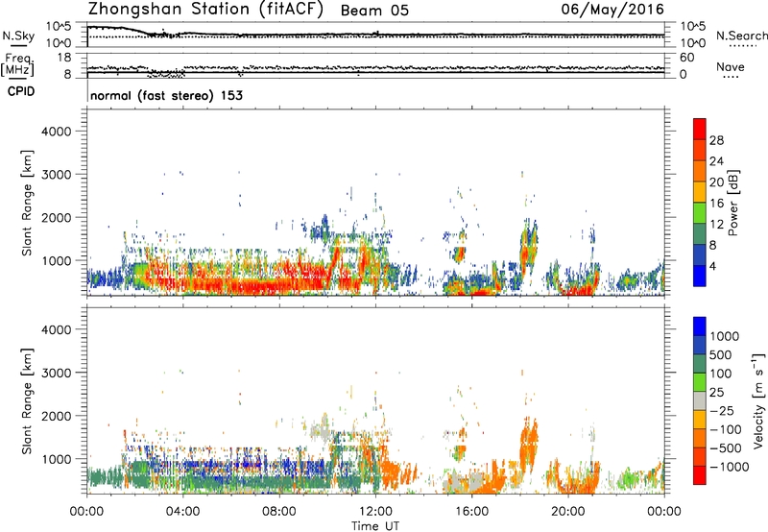Click the gray segment of velocity colorbar
Image resolution: width=768 pixels, height=532 pixels.
tap(700, 400)
